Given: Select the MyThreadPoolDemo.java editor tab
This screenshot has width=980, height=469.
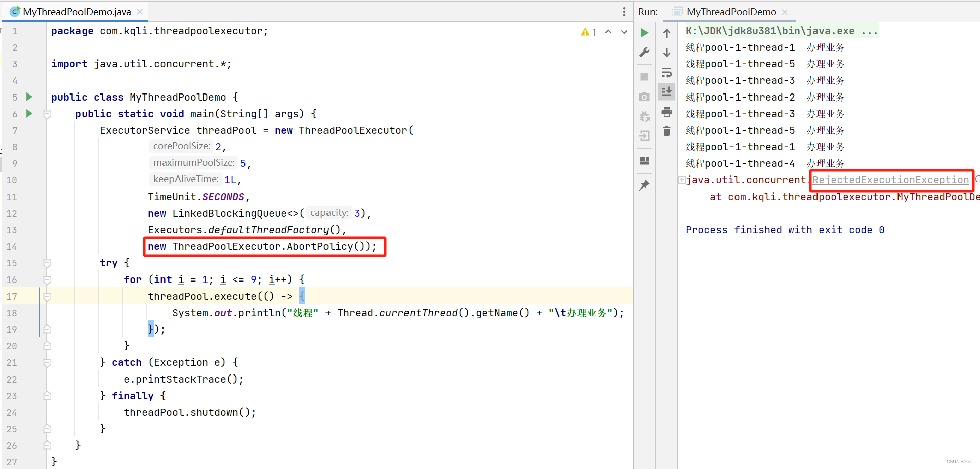Looking at the screenshot, I should pos(77,12).
